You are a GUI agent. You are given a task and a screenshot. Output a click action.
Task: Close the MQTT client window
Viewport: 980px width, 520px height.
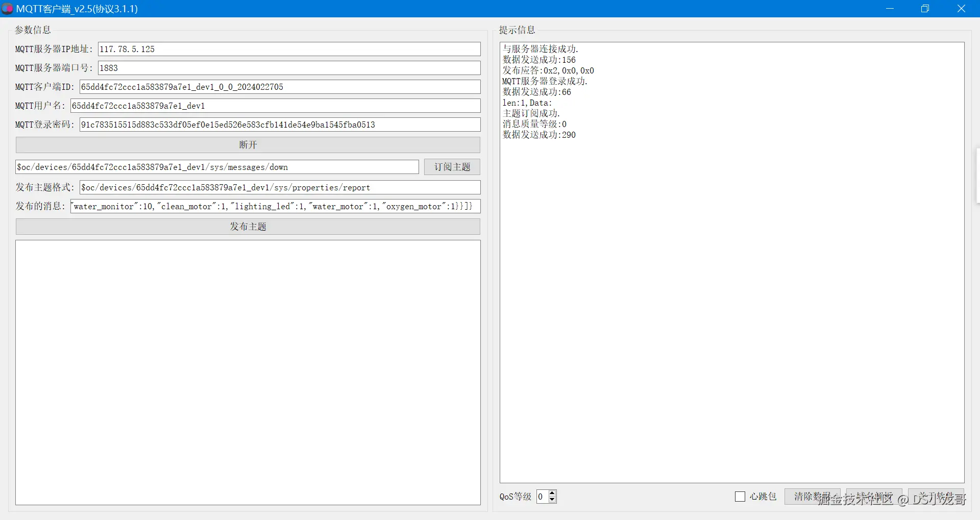click(x=961, y=9)
